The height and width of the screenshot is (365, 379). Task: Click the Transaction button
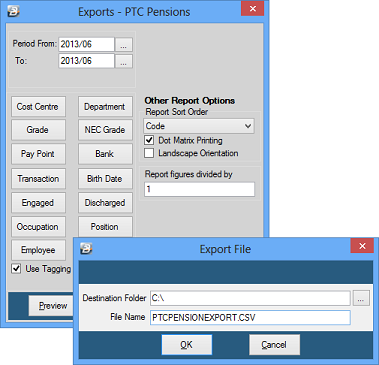coord(38,179)
